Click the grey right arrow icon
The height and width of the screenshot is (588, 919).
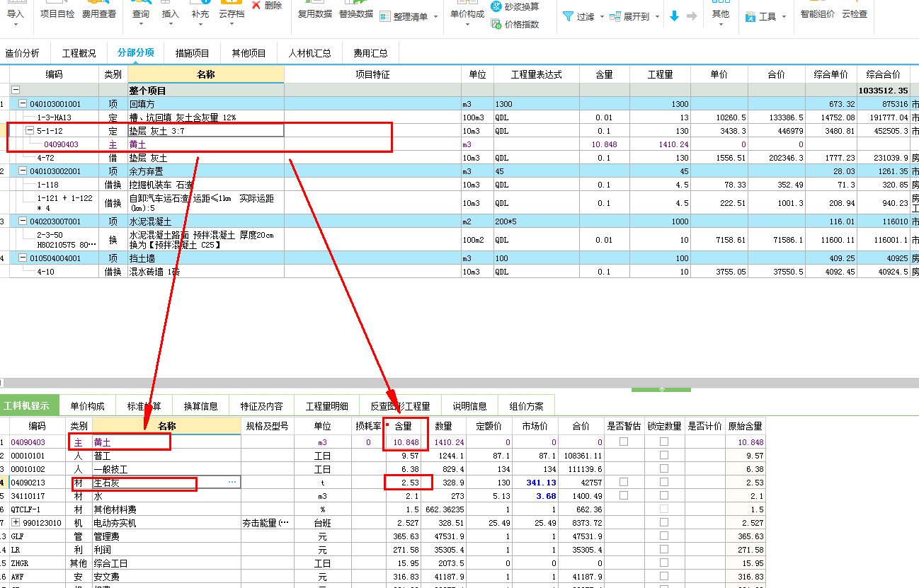(692, 16)
